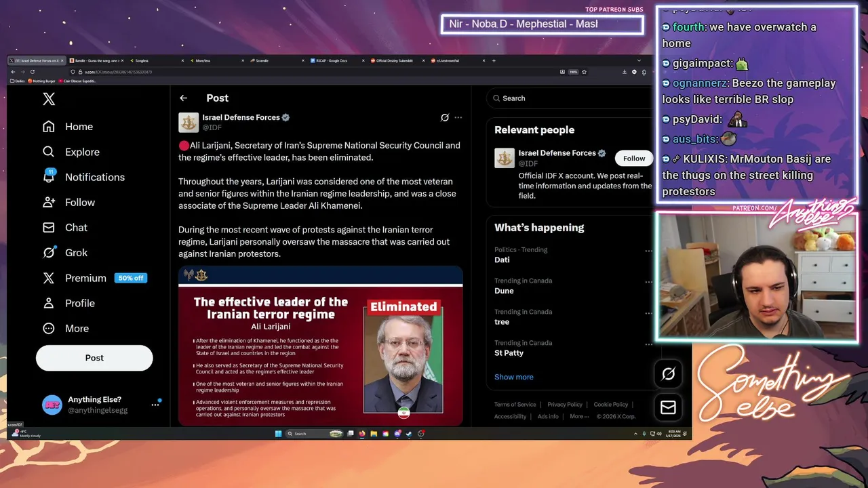Open the Dailies bookmark folder
The image size is (868, 488).
[x=18, y=81]
